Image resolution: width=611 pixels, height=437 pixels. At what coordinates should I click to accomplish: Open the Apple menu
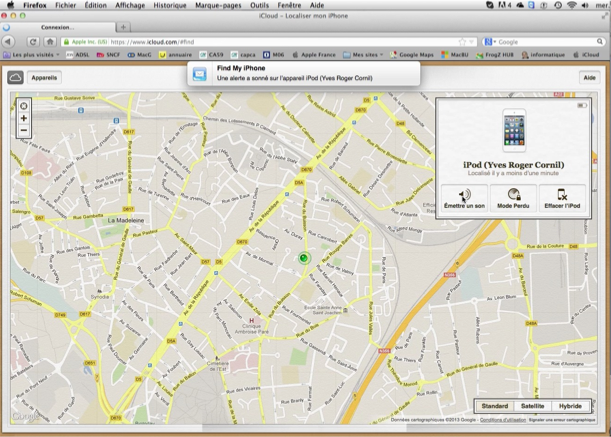click(x=11, y=5)
